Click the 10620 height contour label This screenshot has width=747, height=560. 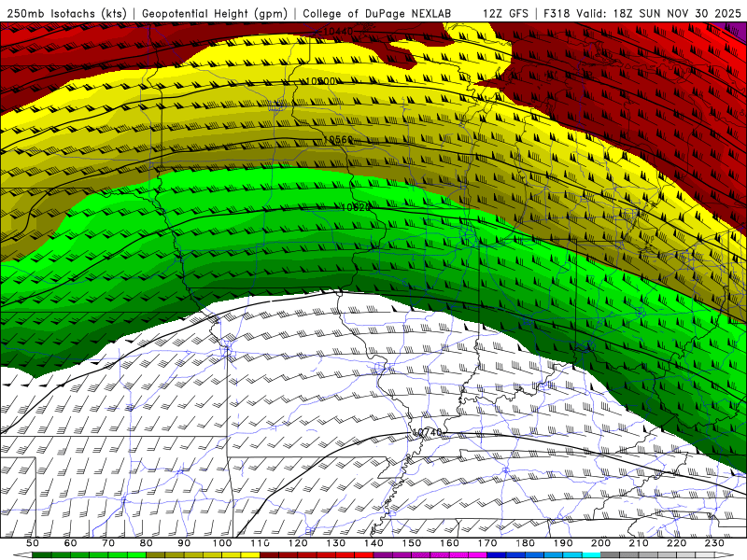(x=356, y=207)
